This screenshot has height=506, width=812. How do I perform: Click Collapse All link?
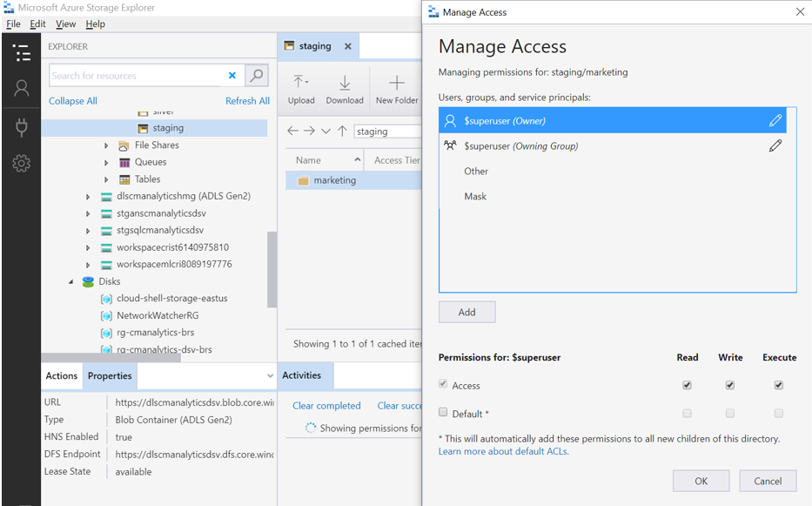pos(73,101)
